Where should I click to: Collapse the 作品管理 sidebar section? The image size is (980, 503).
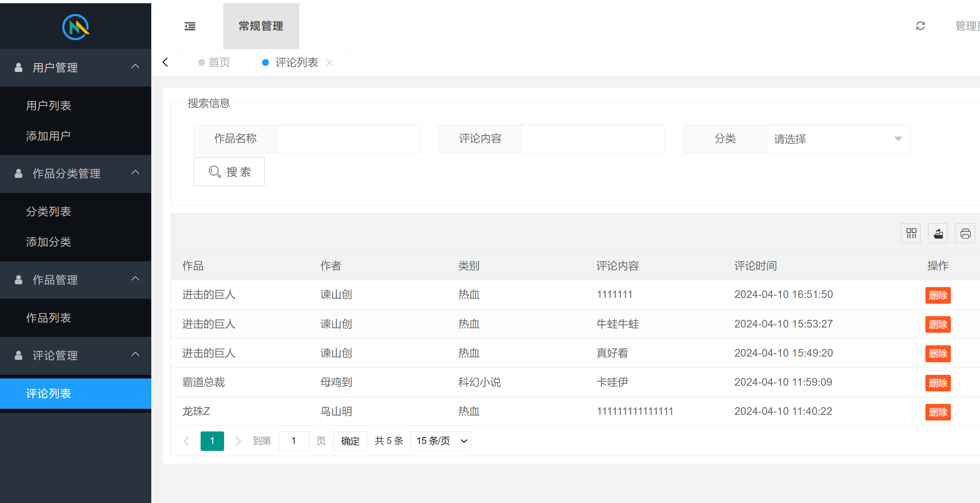pyautogui.click(x=135, y=279)
